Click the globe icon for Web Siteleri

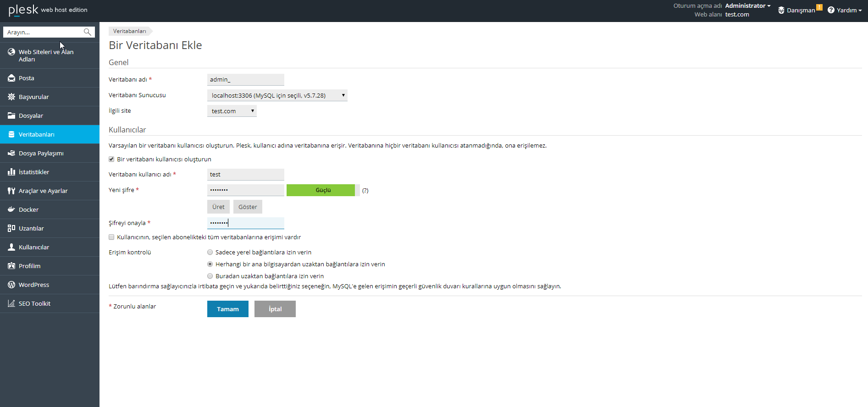tap(11, 52)
